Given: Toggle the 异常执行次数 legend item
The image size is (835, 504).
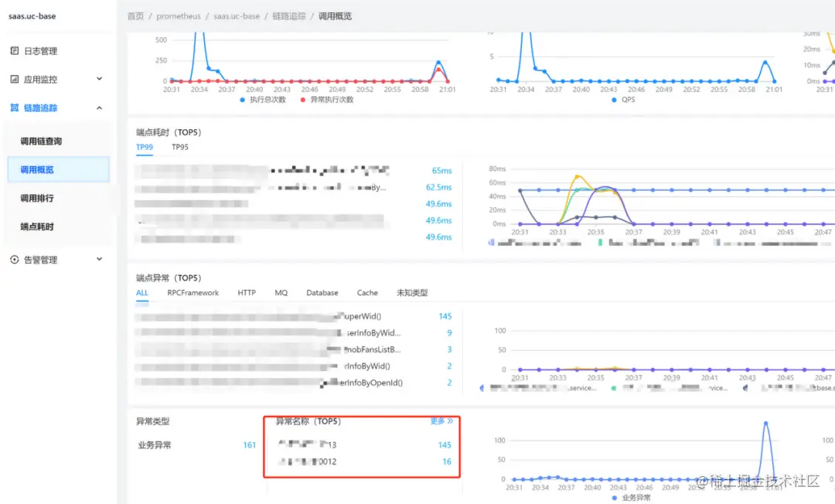Looking at the screenshot, I should (x=327, y=100).
